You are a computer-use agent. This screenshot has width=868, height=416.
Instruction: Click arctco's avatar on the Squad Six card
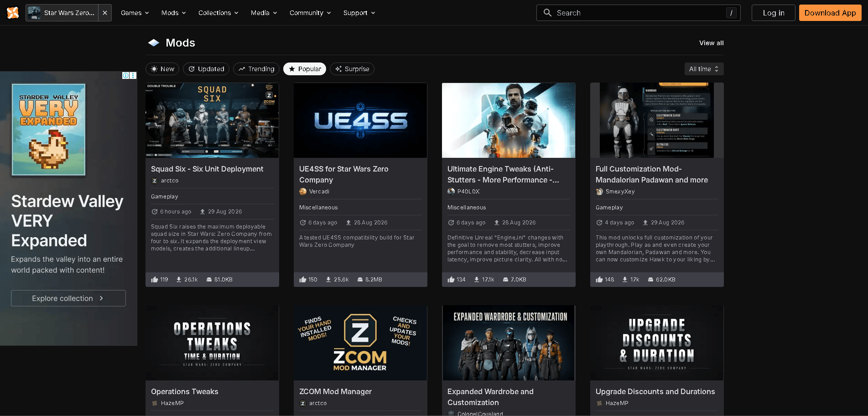click(x=155, y=181)
